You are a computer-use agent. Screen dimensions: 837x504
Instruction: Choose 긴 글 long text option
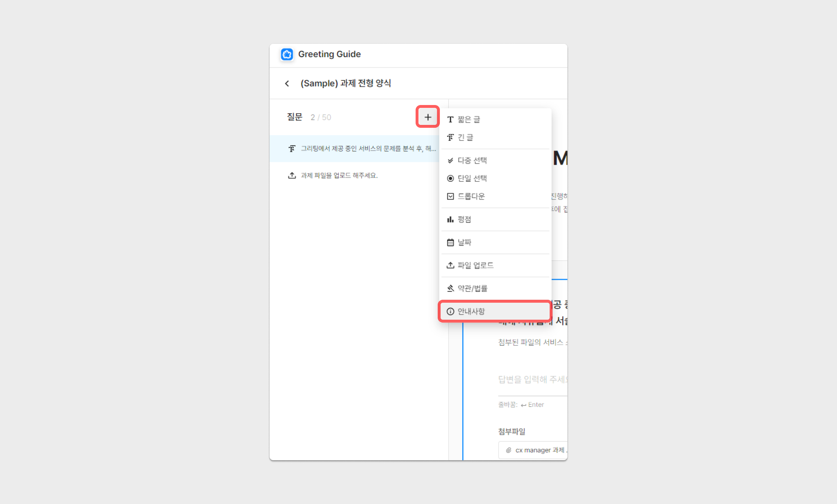[x=465, y=138]
